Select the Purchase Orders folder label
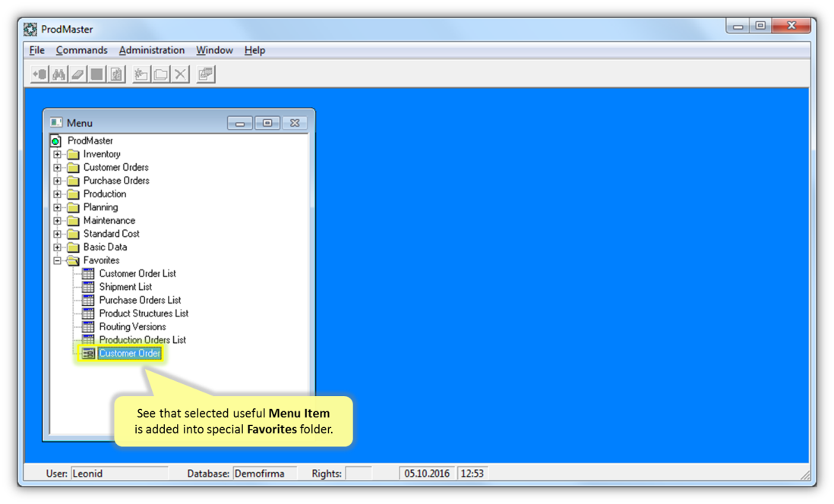The width and height of the screenshot is (834, 504). point(116,181)
